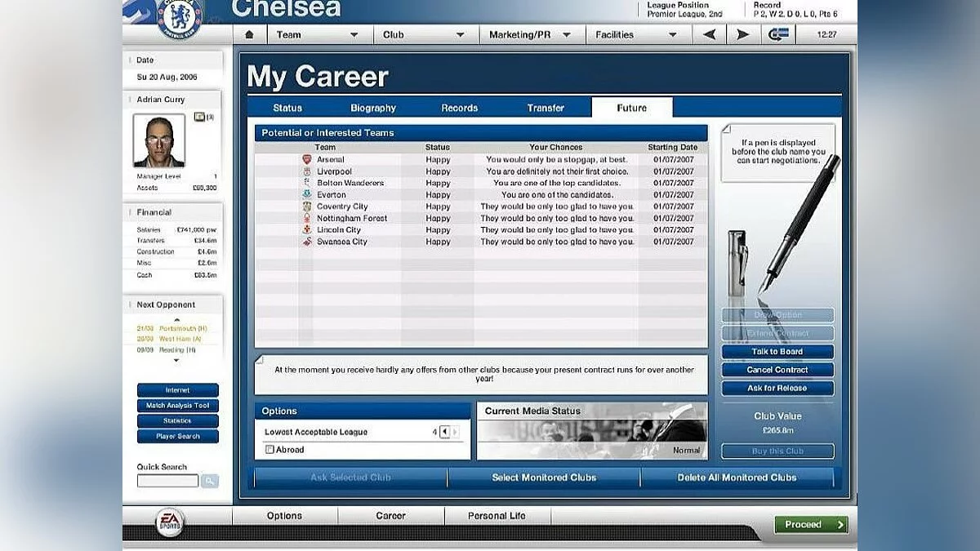Click the Talk to Board button
980x551 pixels.
click(777, 352)
